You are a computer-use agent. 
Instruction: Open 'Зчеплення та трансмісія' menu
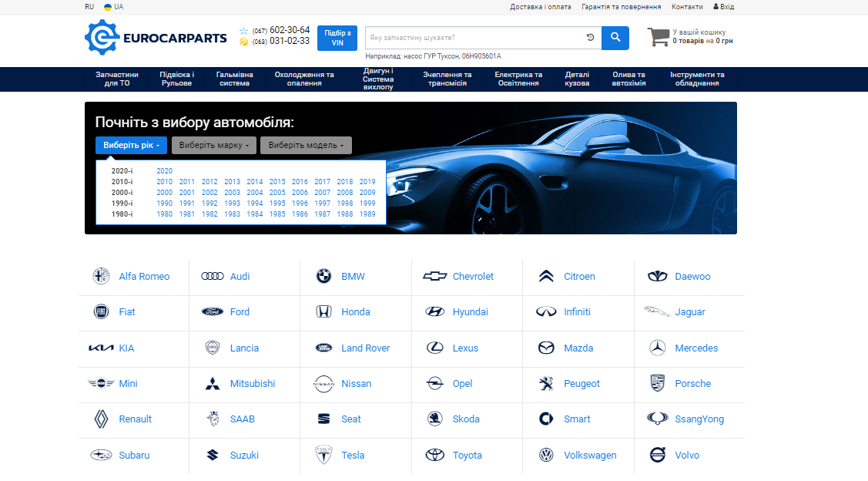[x=447, y=79]
